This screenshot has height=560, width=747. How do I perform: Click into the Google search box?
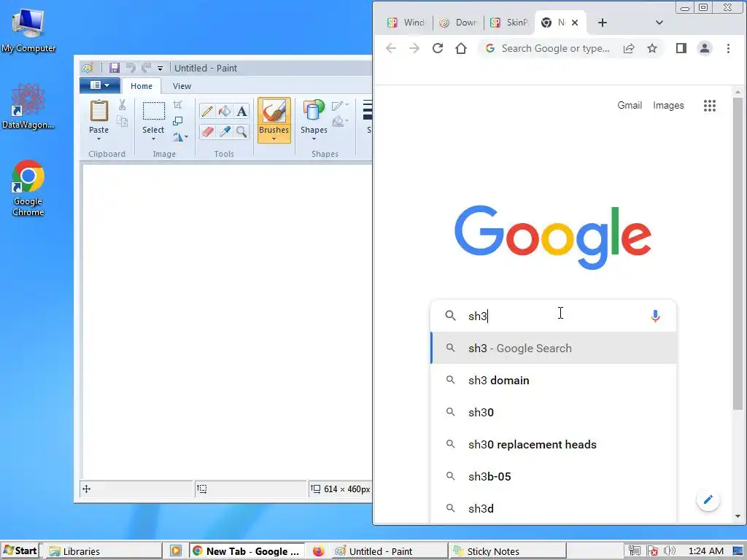553,316
